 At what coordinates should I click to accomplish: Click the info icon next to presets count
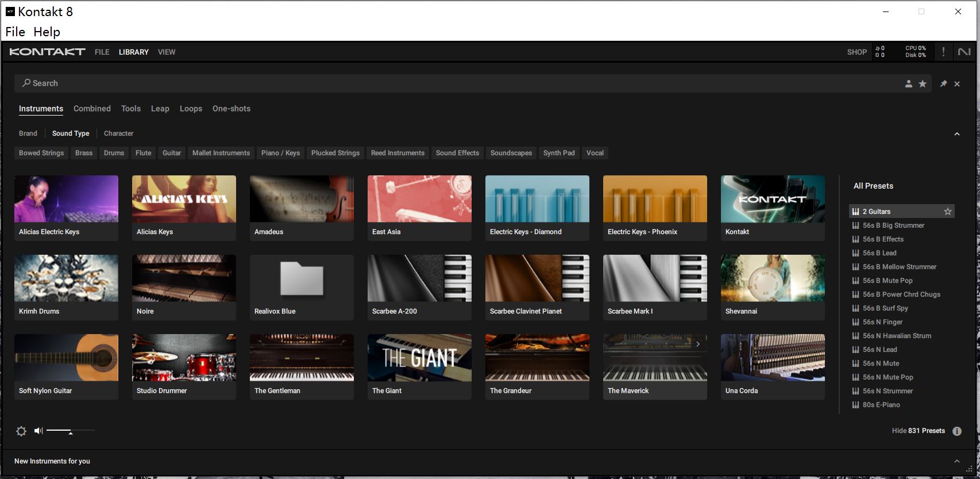pos(957,431)
